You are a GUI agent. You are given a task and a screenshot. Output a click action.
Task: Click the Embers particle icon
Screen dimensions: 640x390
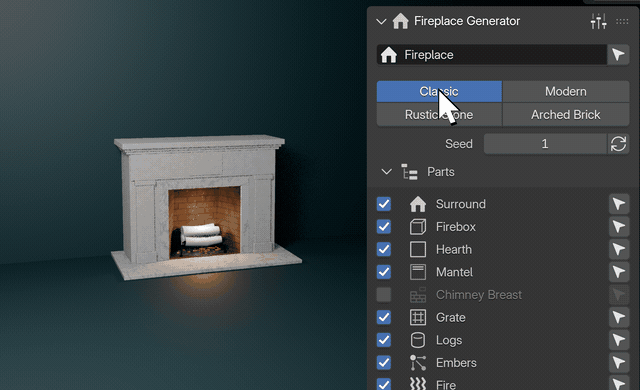[x=418, y=363]
